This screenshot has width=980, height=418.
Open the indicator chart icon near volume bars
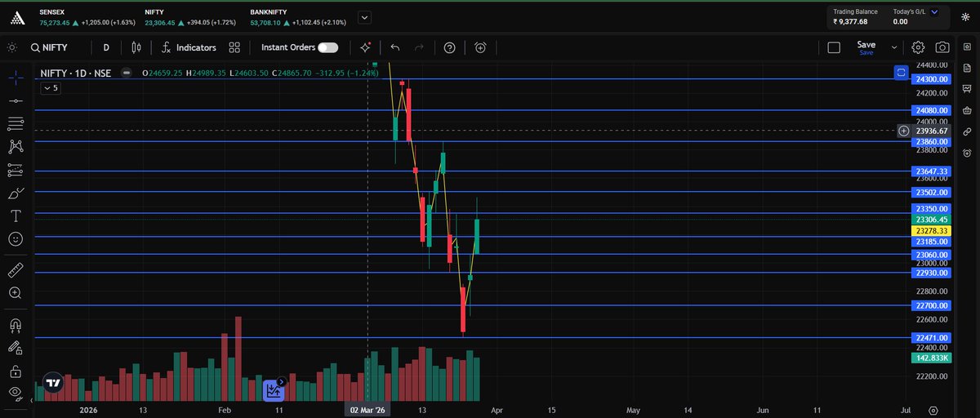[274, 390]
